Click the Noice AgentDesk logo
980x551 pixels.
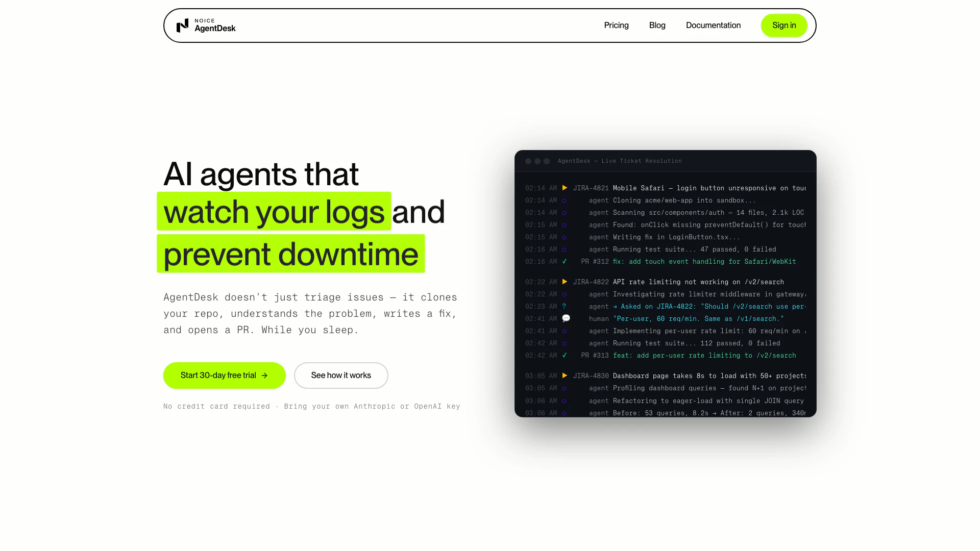pos(206,26)
